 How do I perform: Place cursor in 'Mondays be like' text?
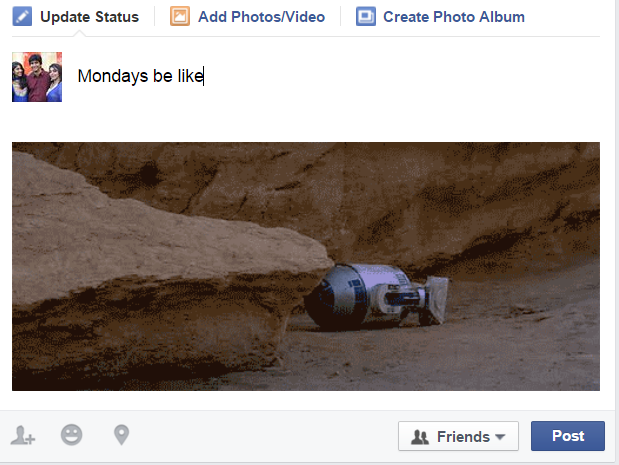(x=140, y=76)
